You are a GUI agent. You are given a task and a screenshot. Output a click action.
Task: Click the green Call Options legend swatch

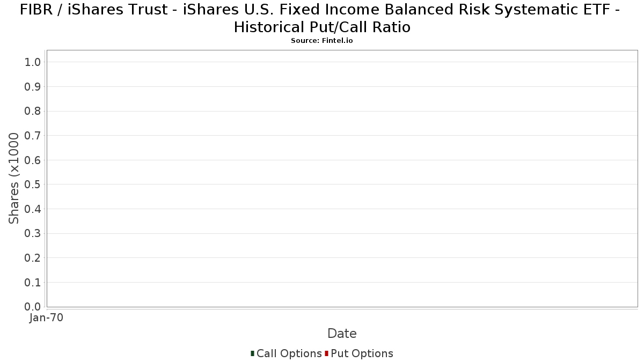[252, 353]
